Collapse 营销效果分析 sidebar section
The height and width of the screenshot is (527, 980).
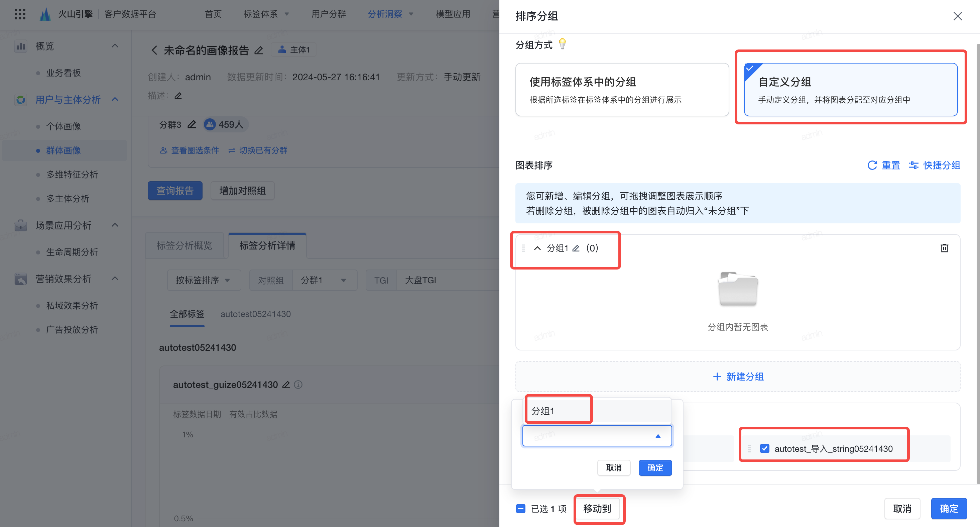(x=115, y=279)
